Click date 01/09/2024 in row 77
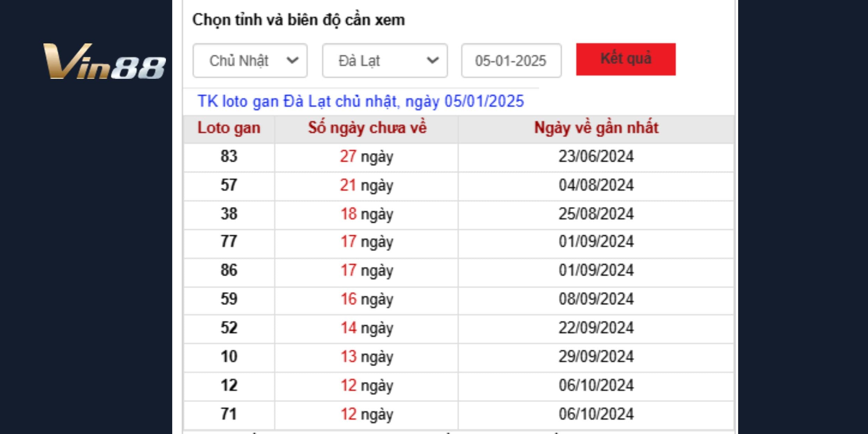868x434 pixels. (x=596, y=242)
